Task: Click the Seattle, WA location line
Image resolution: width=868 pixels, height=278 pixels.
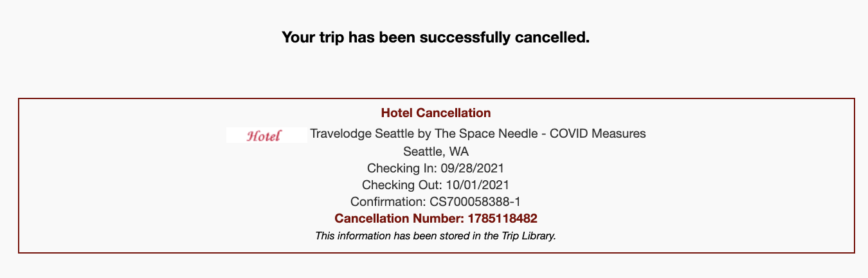Action: tap(435, 152)
